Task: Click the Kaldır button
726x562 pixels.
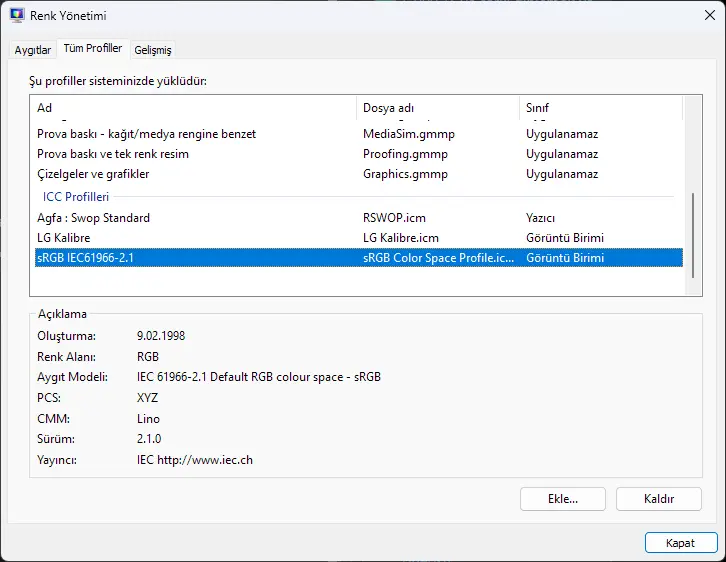Action: (x=658, y=499)
